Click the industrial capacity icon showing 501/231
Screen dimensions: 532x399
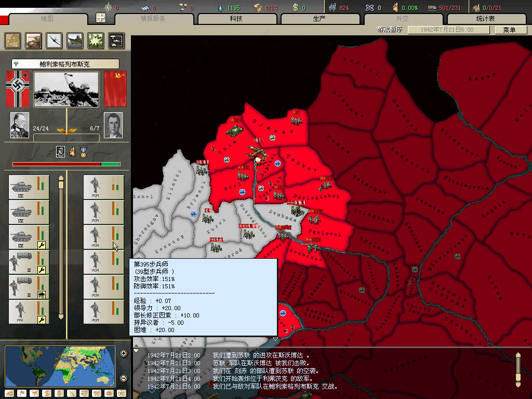432,7
